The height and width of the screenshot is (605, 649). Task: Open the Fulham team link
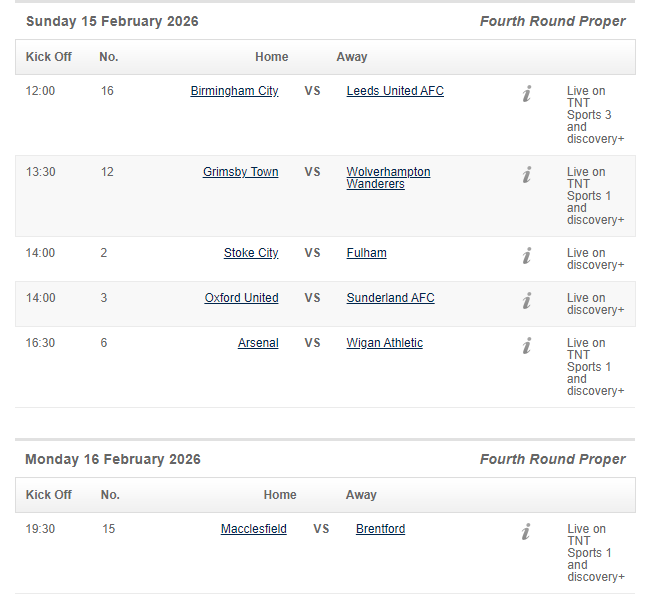coord(366,253)
